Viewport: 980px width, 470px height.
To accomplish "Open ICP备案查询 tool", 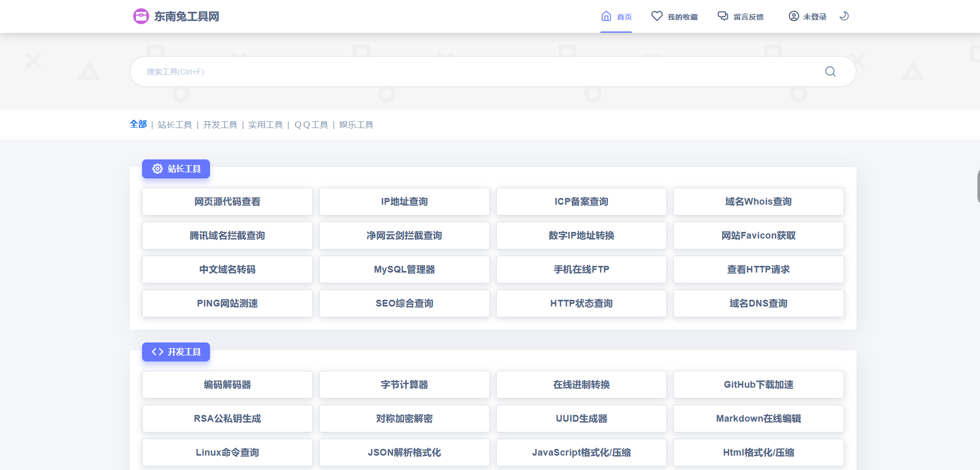I will (x=582, y=202).
